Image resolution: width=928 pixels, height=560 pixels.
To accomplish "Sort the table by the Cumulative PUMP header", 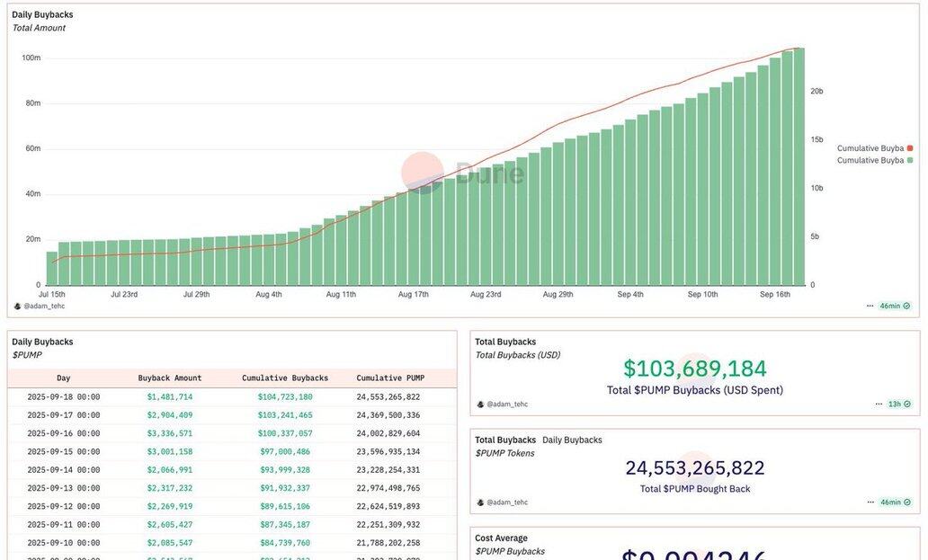I will tap(390, 378).
